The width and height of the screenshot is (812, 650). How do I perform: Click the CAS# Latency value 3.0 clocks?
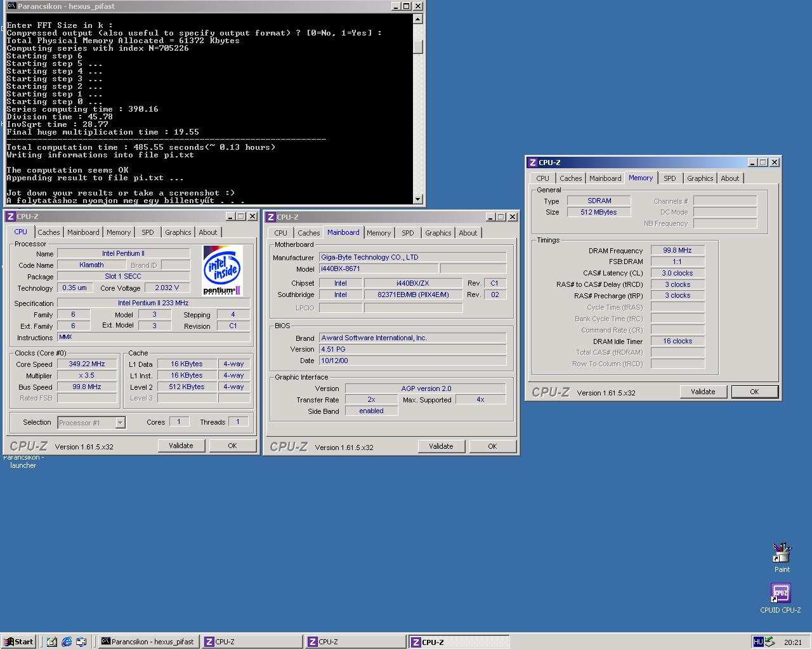678,273
